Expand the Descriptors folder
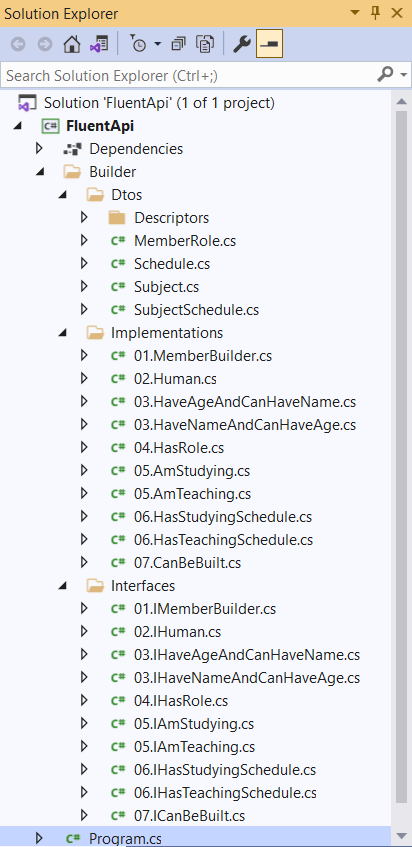The width and height of the screenshot is (412, 847). coord(84,217)
